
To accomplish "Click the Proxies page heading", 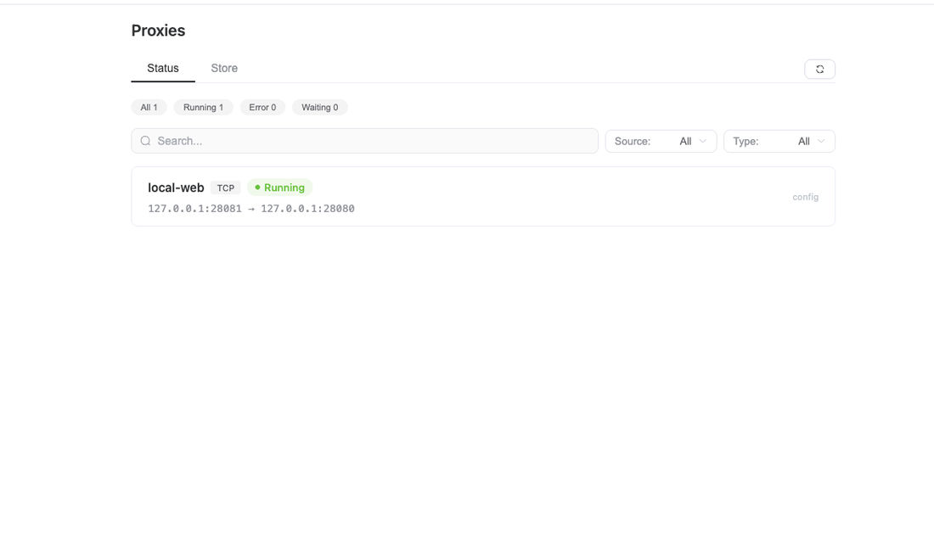I will click(x=158, y=31).
